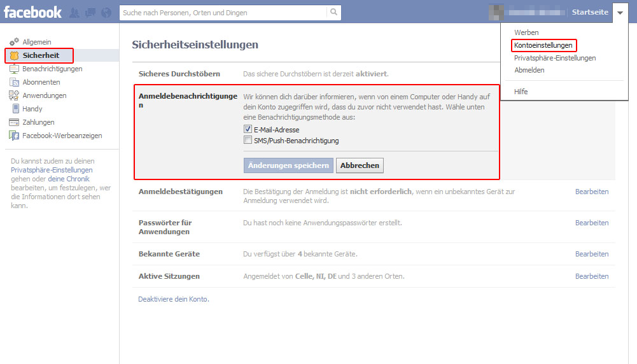Viewport: 637px width, 364px height.
Task: Click the Zahlungen card icon
Action: (14, 122)
